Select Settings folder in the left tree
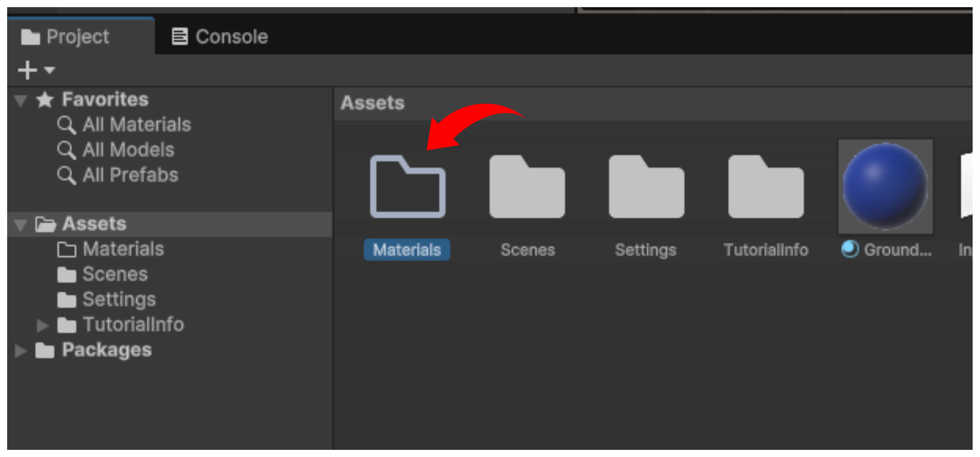980x457 pixels. tap(119, 300)
